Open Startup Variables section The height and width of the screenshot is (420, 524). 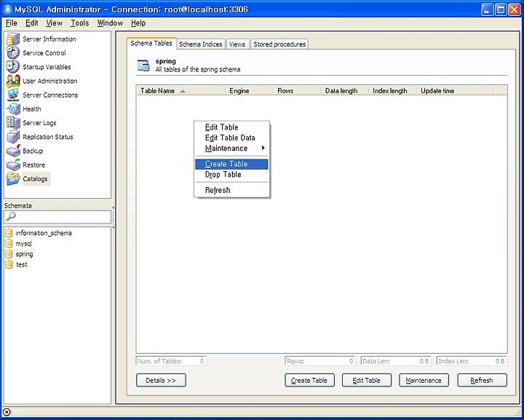[x=47, y=67]
